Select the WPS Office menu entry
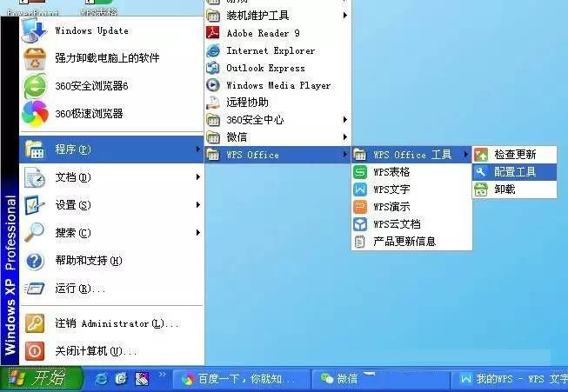Image resolution: width=568 pixels, height=392 pixels. (277, 155)
